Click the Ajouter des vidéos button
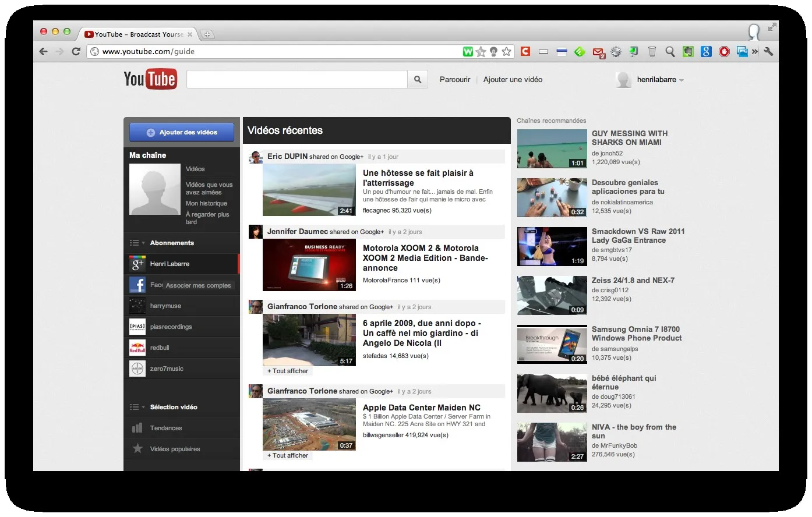The height and width of the screenshot is (517, 812). [x=182, y=132]
